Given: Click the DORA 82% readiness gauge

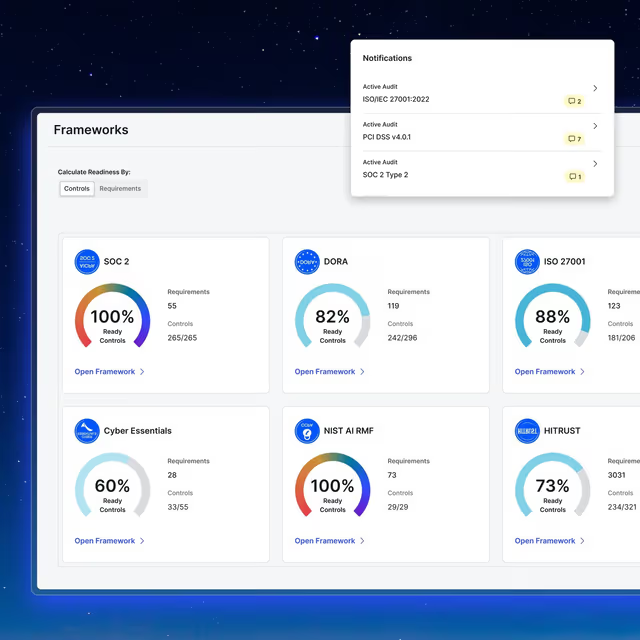Looking at the screenshot, I should (x=332, y=316).
